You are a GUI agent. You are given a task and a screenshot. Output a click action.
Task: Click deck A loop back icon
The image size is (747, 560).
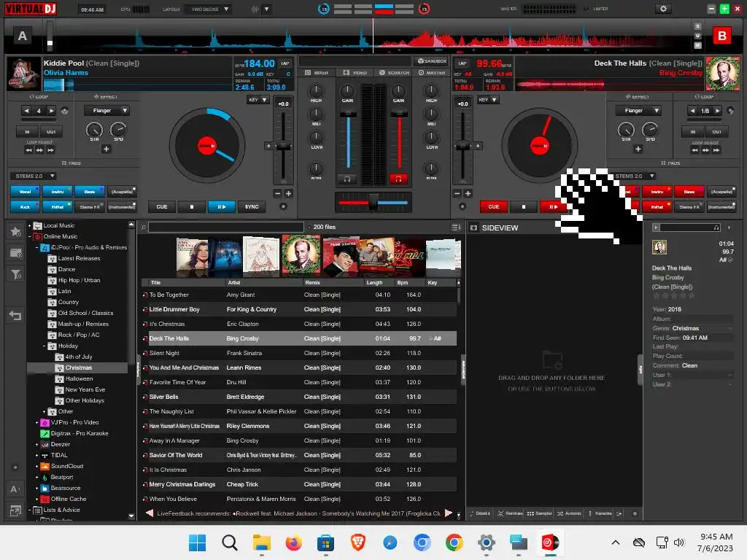tap(65, 111)
